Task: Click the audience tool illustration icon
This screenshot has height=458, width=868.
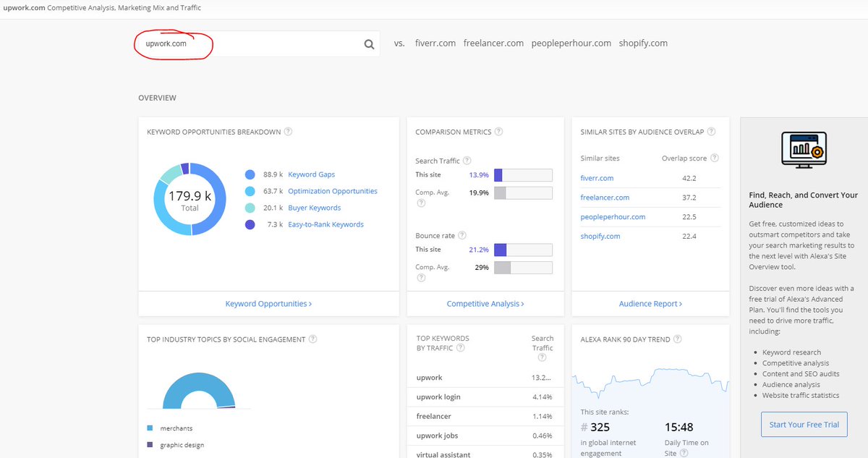Action: pyautogui.click(x=804, y=150)
